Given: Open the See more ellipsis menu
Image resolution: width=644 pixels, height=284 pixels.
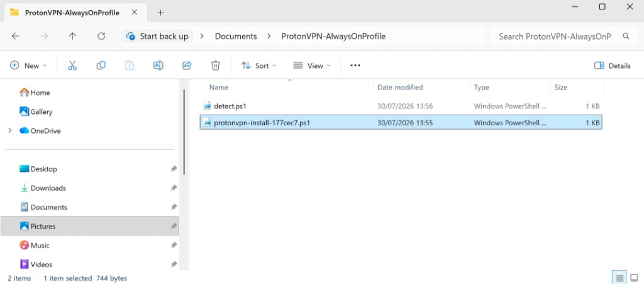Looking at the screenshot, I should 355,65.
